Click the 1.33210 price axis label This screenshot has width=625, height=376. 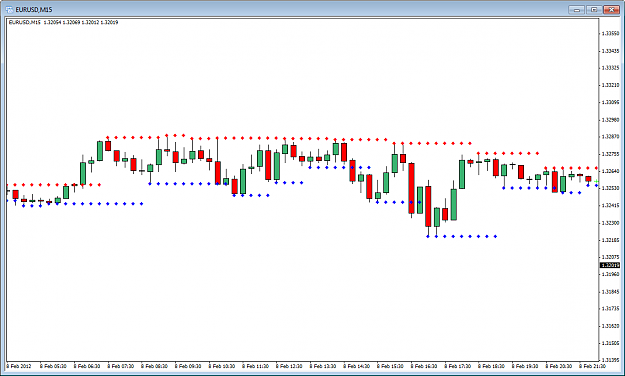[x=611, y=85]
